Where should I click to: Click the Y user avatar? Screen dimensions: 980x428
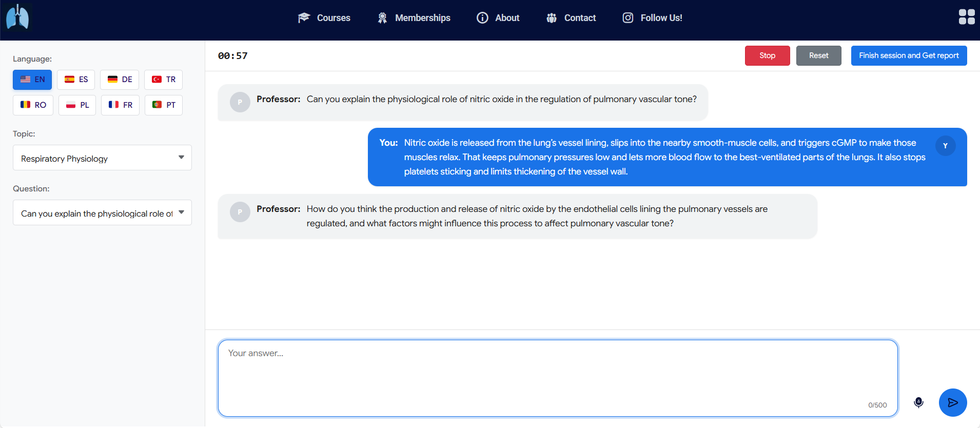(x=945, y=146)
